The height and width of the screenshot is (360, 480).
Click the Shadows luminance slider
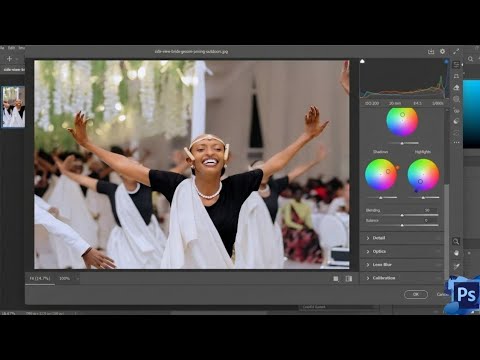[x=381, y=198]
